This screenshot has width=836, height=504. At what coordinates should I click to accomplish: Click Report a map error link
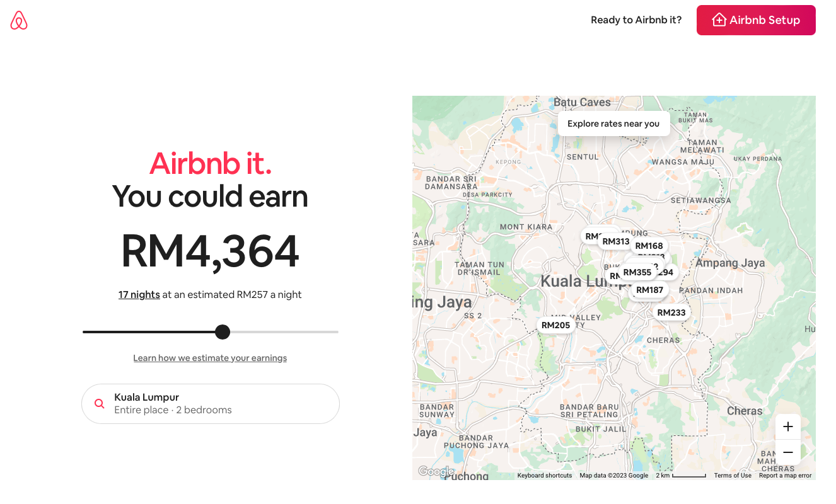coord(785,476)
